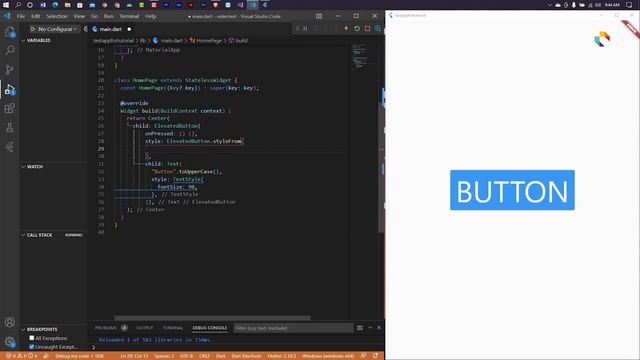Toggle the editor layout icon in title bar
The width and height of the screenshot is (640, 360).
coord(319,16)
